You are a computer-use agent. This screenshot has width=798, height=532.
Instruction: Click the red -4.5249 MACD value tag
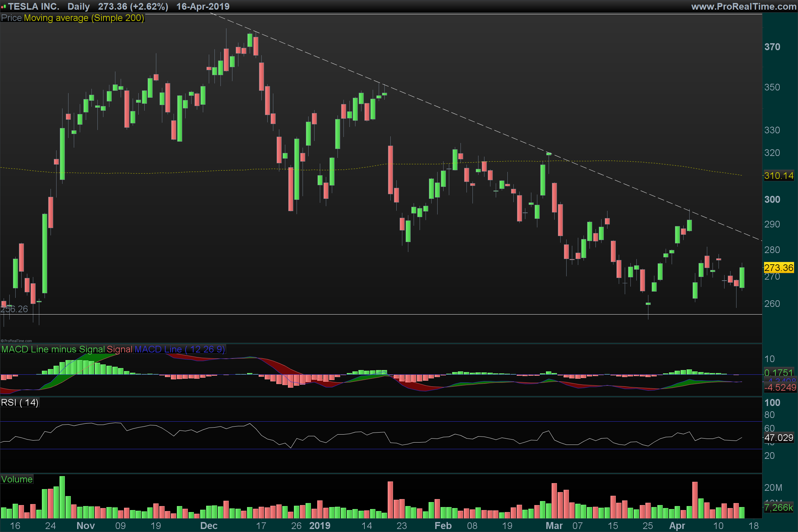coord(780,387)
